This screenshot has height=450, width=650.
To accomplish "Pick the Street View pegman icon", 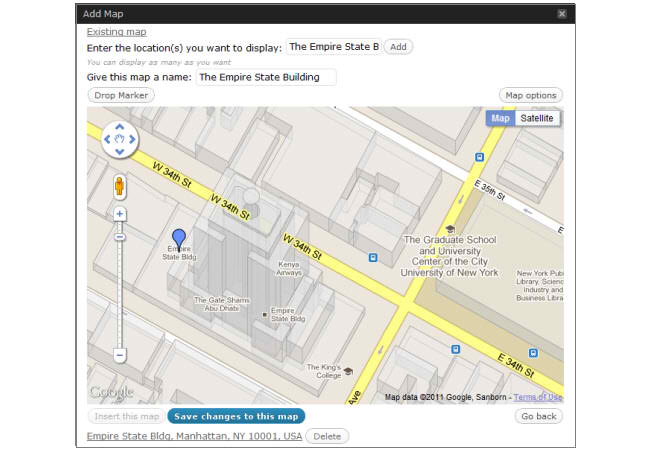I will 119,186.
